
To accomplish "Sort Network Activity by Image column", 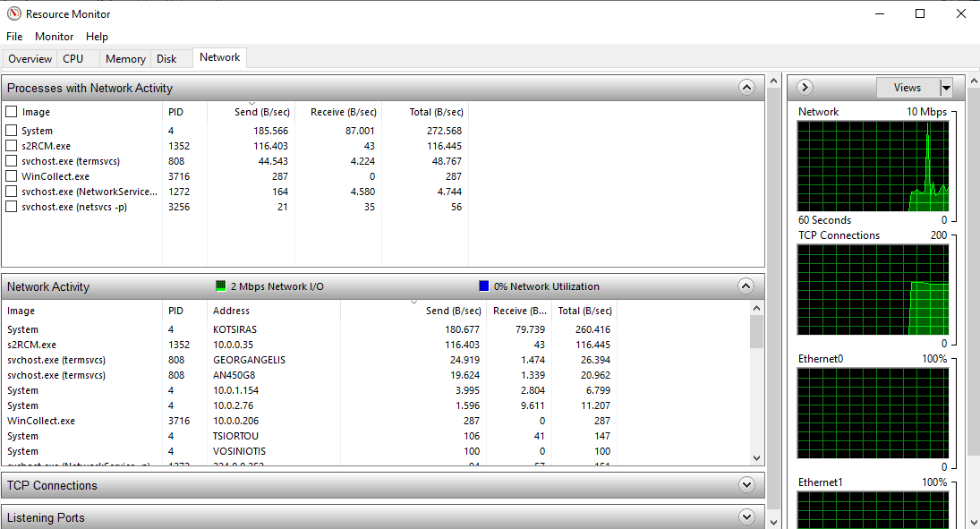I will tap(81, 311).
